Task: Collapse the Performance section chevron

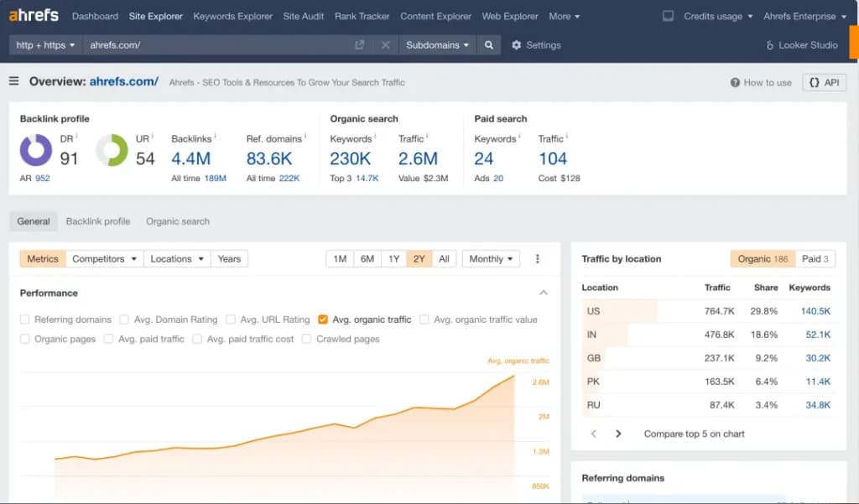Action: tap(544, 293)
